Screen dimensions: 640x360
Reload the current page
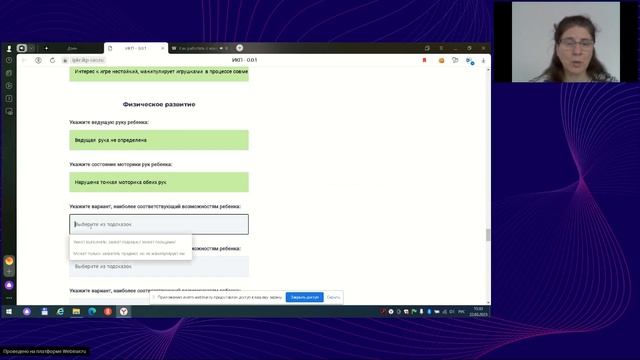pos(52,60)
